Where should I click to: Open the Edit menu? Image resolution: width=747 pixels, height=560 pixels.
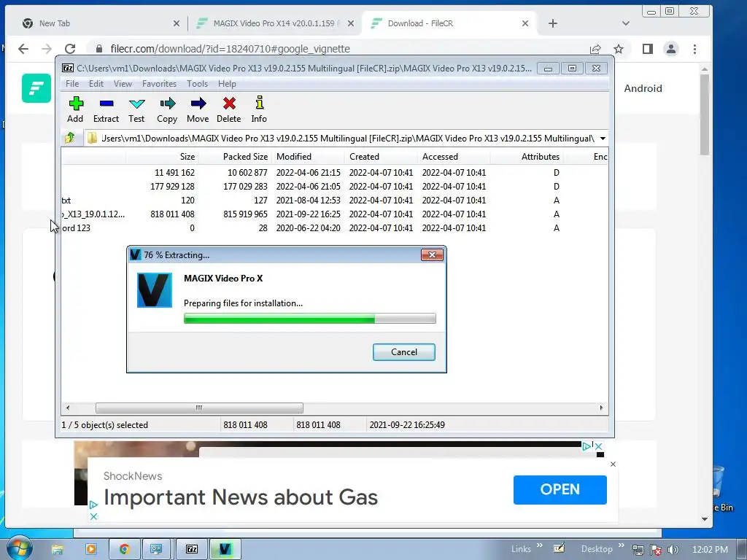[x=96, y=83]
